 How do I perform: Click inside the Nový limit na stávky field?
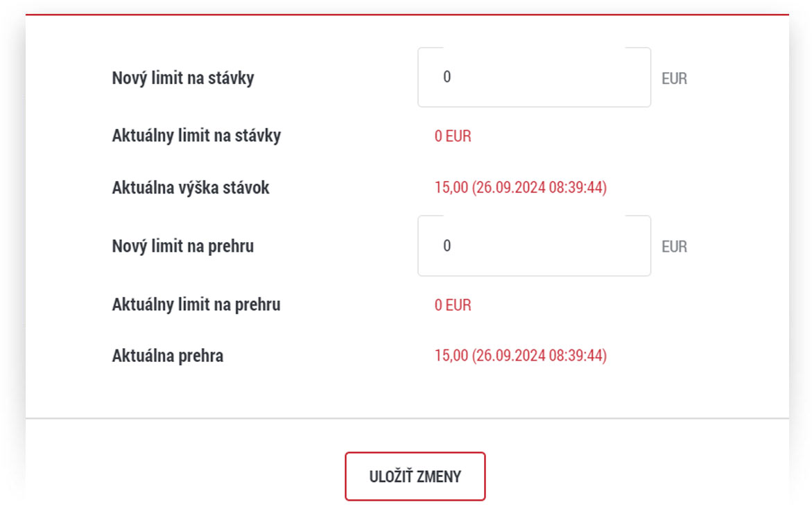pos(534,76)
